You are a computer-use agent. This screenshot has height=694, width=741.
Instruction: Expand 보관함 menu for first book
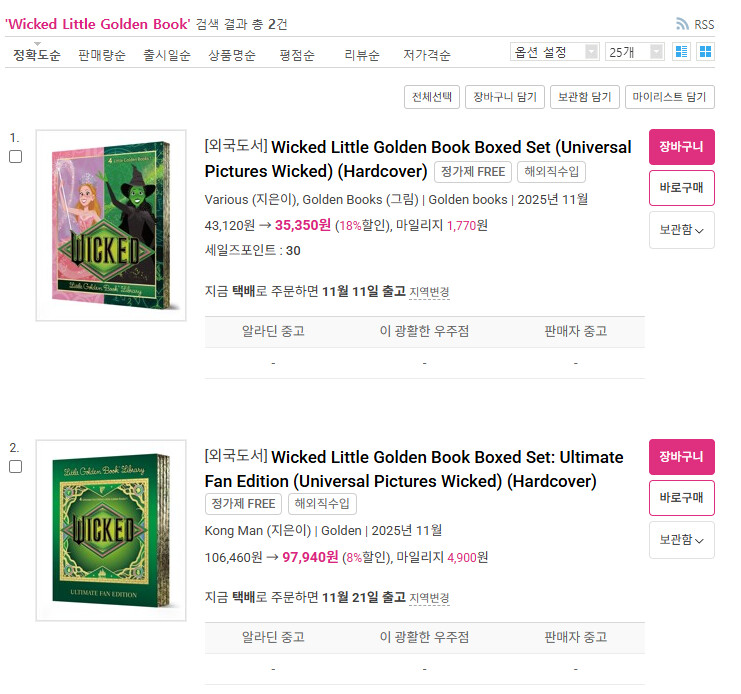681,230
